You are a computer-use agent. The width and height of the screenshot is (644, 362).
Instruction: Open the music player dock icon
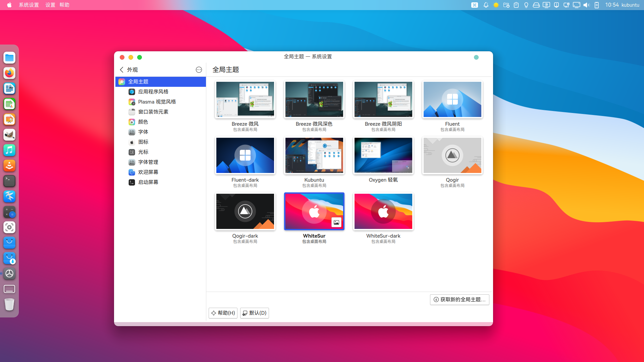pos(9,150)
